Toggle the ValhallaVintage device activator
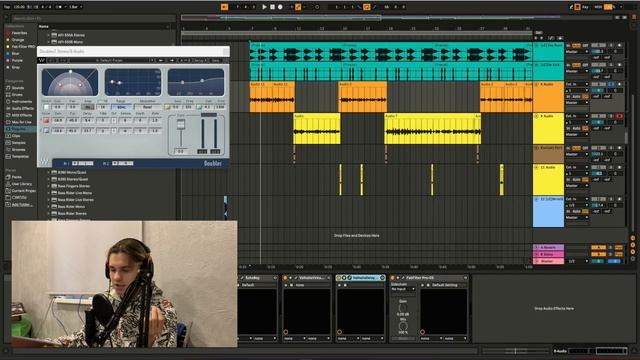 pos(285,278)
